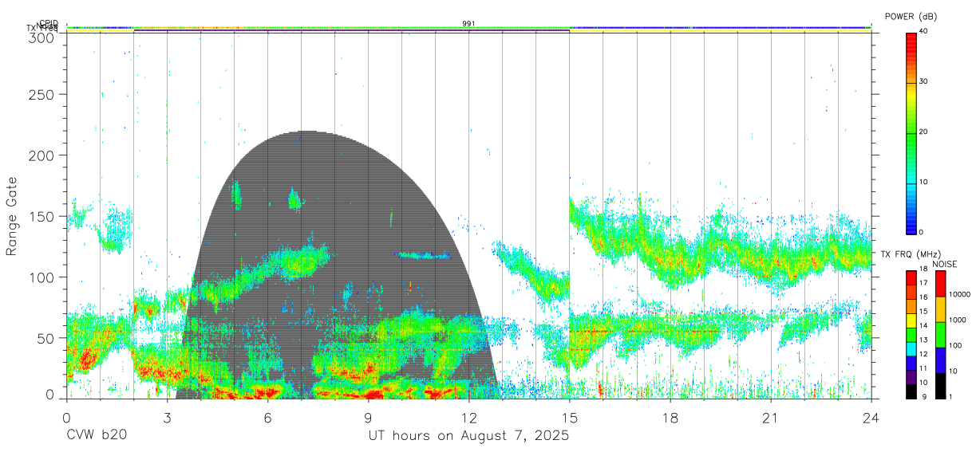Select the yellow segment of the TX FRQ bar
This screenshot has height=452, width=980.
(x=911, y=320)
